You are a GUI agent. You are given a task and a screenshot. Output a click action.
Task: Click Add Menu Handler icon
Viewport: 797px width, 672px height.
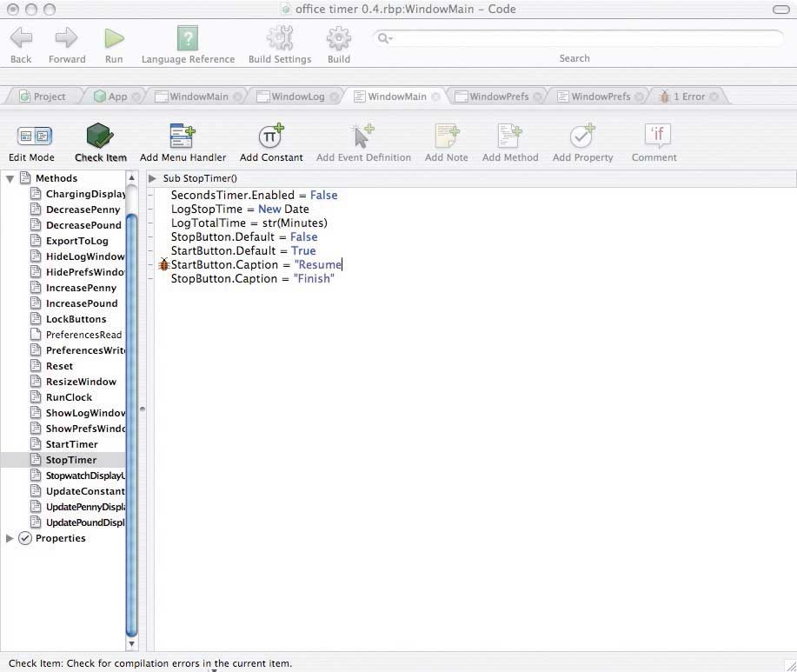(183, 136)
